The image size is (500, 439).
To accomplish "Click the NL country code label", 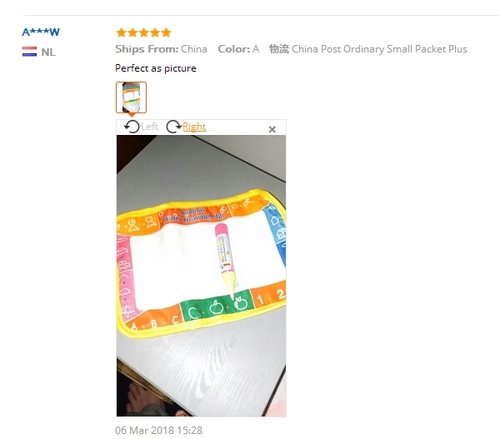I will [48, 52].
